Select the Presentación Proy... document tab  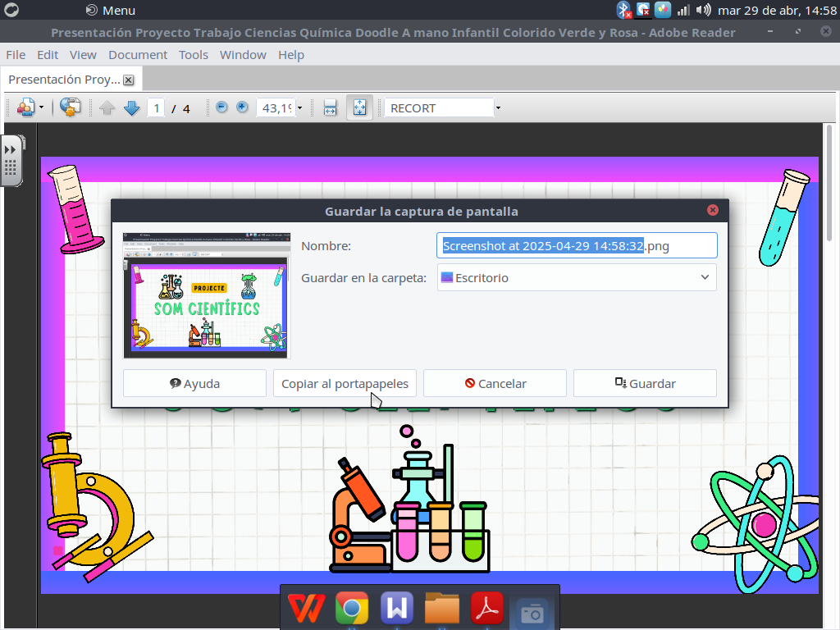tap(64, 80)
